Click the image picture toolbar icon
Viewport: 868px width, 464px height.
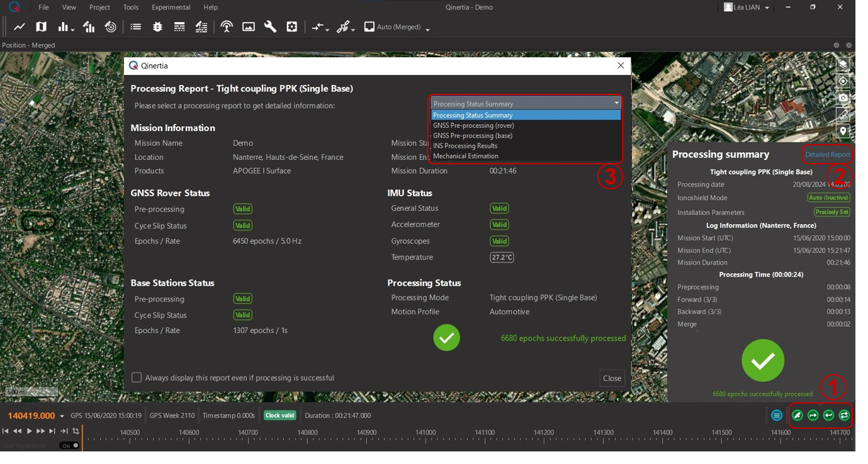pyautogui.click(x=249, y=27)
